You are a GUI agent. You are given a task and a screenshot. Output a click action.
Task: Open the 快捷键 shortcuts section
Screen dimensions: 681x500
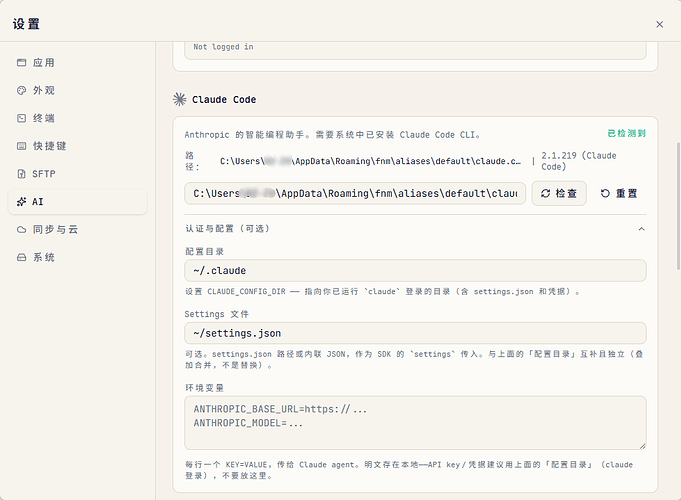click(77, 146)
